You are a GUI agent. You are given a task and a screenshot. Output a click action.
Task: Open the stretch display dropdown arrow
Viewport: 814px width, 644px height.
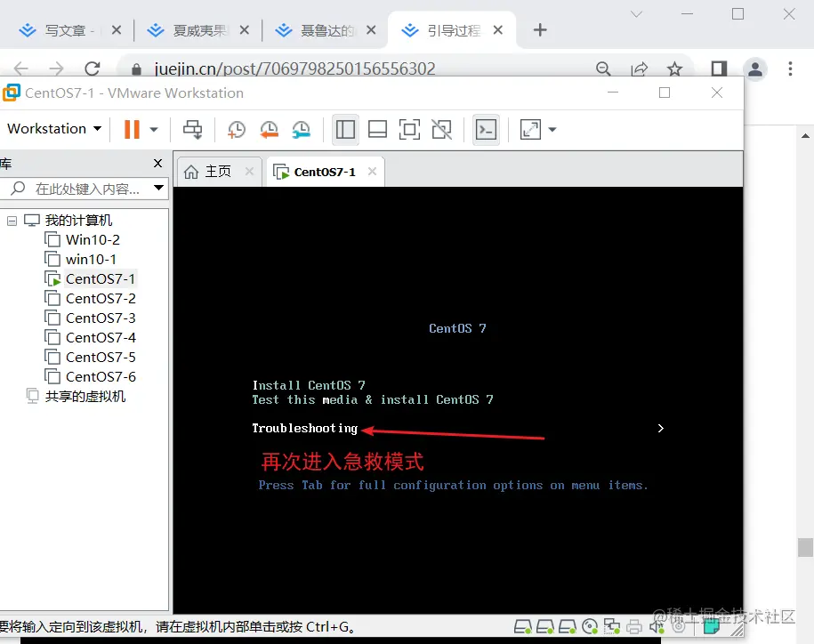click(x=552, y=130)
